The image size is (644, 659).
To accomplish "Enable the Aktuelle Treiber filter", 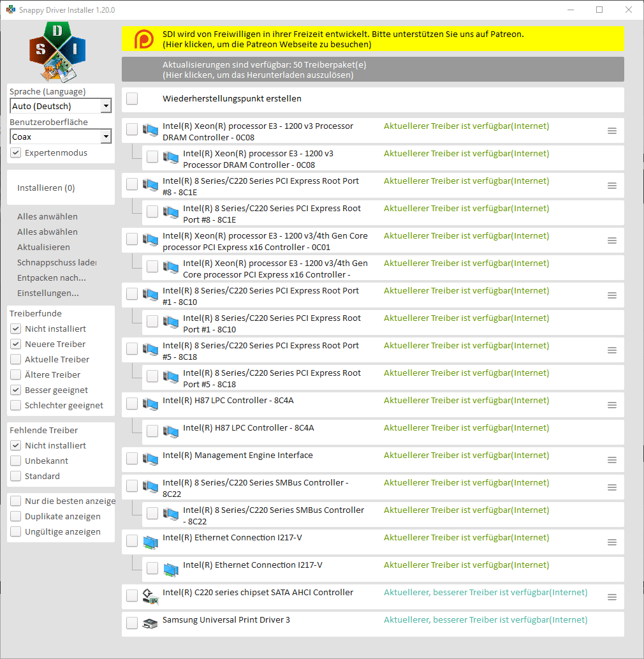I will [x=15, y=359].
